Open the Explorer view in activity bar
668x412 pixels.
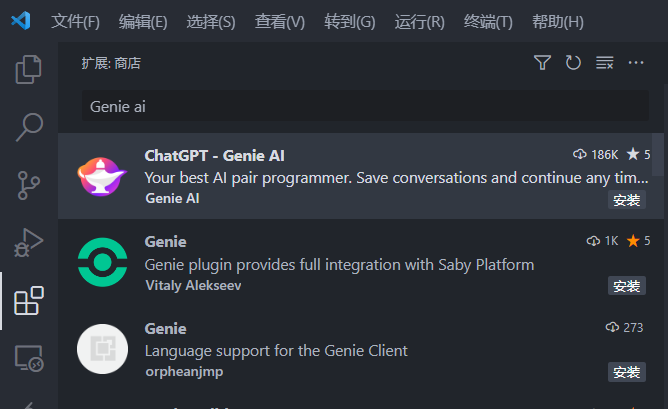(29, 69)
